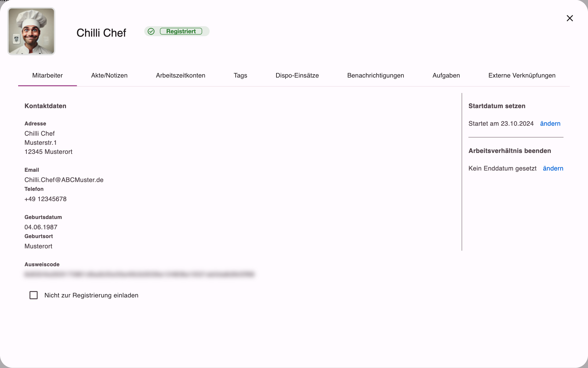Click the Startdatum setzen heading
Viewport: 588px width, 368px height.
pos(497,106)
